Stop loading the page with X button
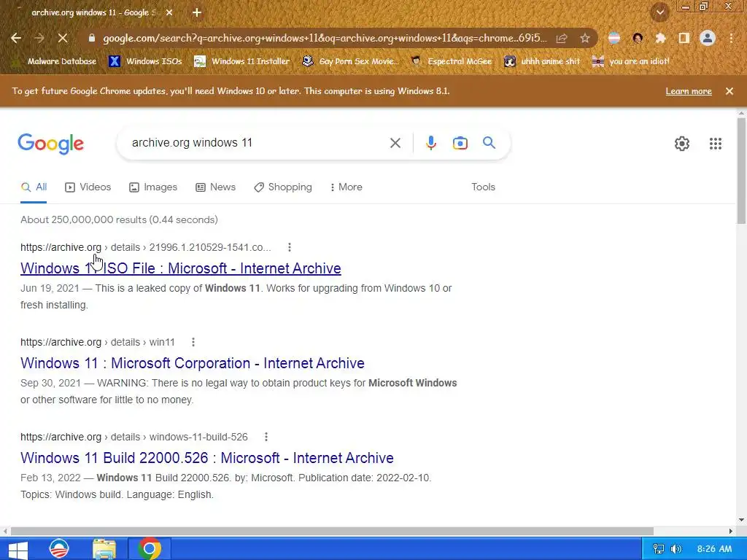 [63, 38]
